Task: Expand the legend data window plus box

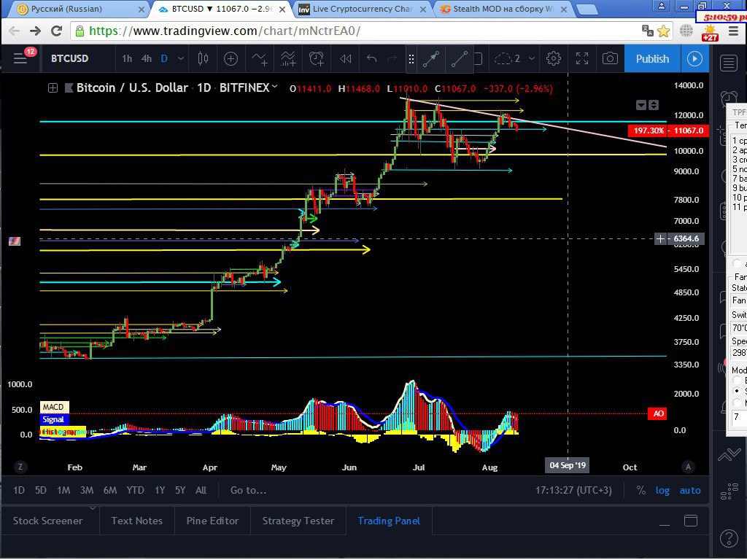Action: (53, 87)
